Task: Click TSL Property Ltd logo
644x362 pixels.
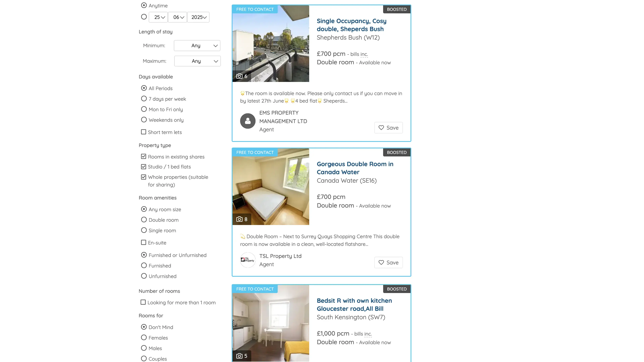Action: coord(248,260)
